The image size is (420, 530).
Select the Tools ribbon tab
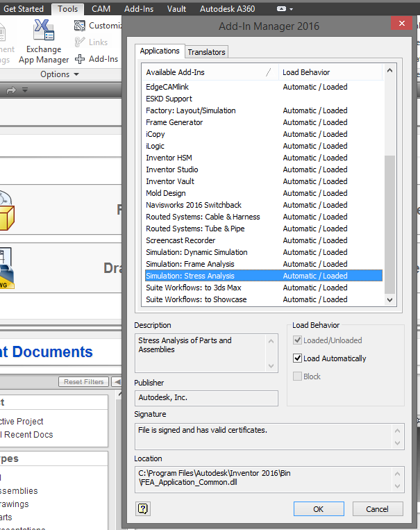[67, 9]
